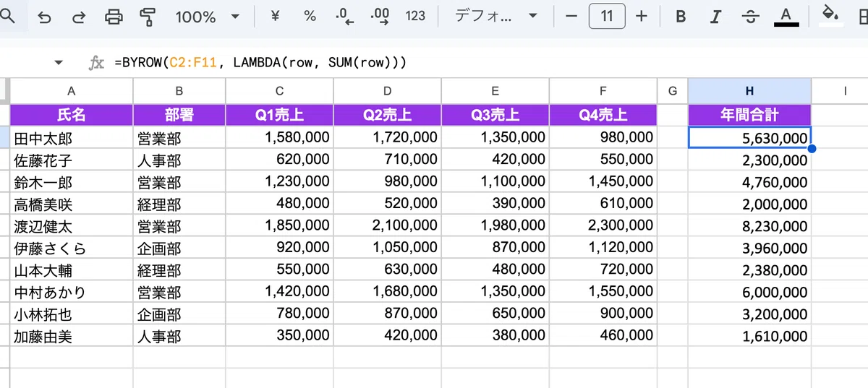Format as yen currency
The height and width of the screenshot is (388, 868).
[275, 16]
